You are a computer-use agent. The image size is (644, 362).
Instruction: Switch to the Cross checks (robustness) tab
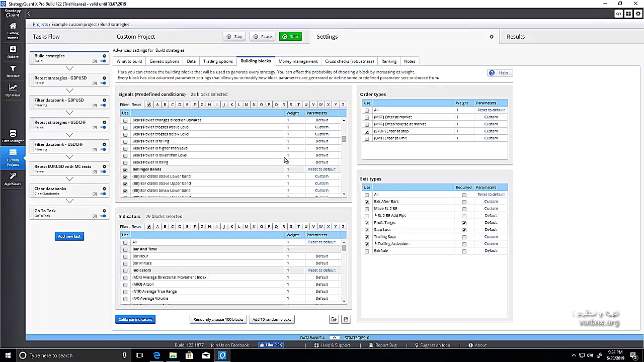click(349, 61)
